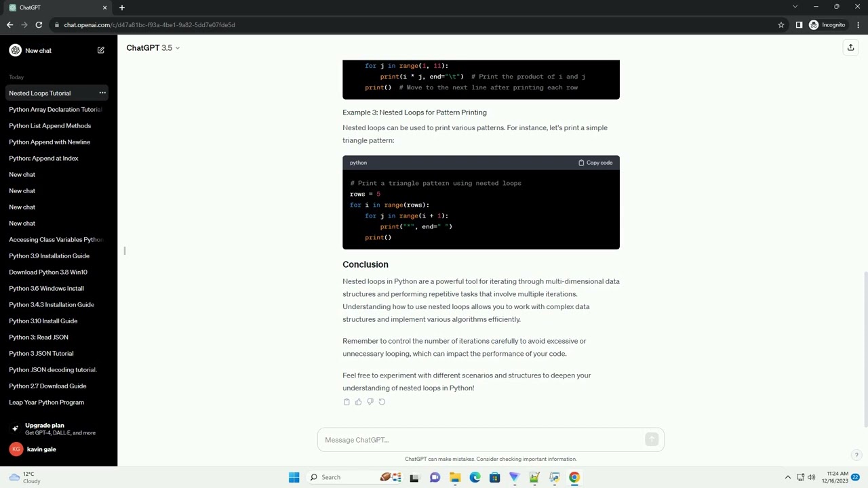This screenshot has height=488, width=868.
Task: Regenerate the response with the refresh icon
Action: pyautogui.click(x=382, y=402)
